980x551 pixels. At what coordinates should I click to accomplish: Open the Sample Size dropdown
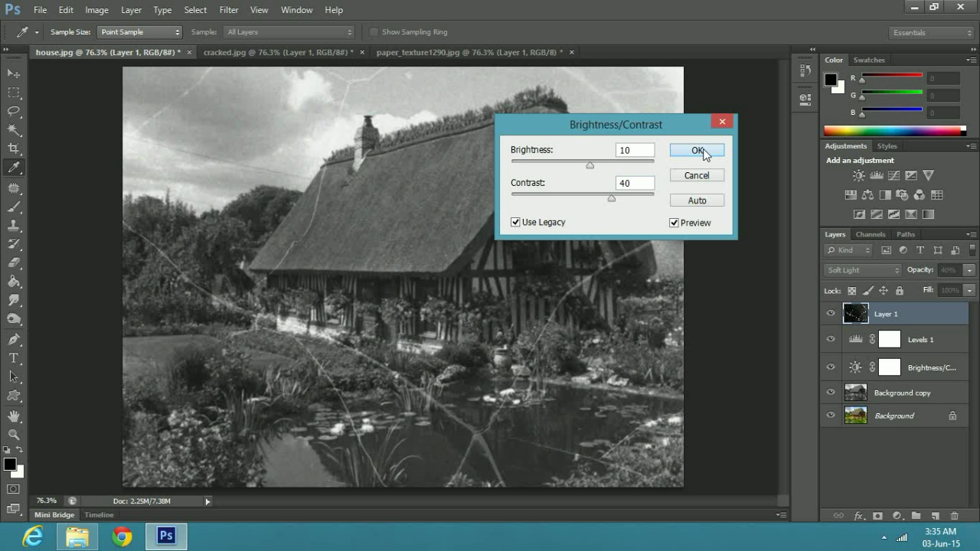pos(140,32)
